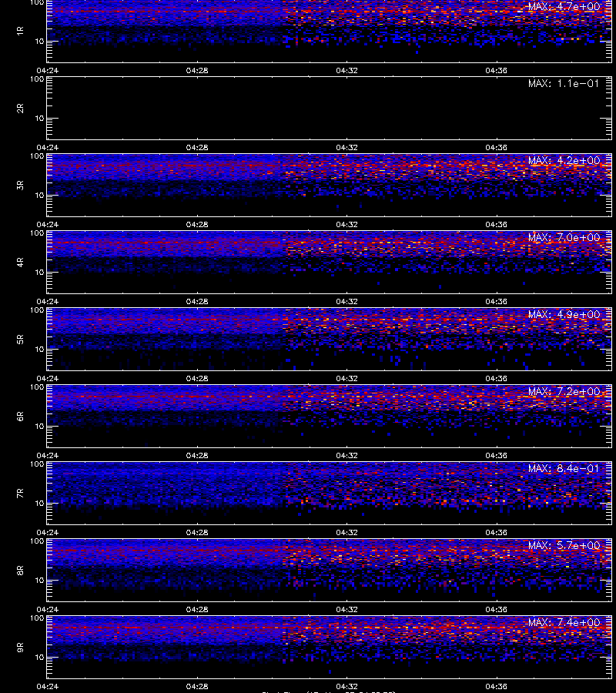
Task: Click inside the 3R spectrogram panel
Action: [x=330, y=185]
